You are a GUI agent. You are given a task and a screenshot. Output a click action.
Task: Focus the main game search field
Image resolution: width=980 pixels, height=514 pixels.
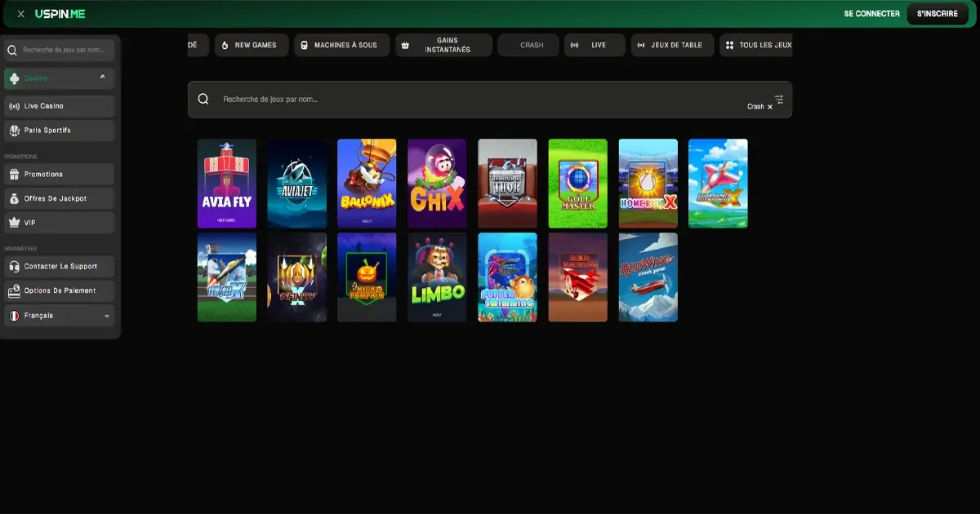point(490,100)
